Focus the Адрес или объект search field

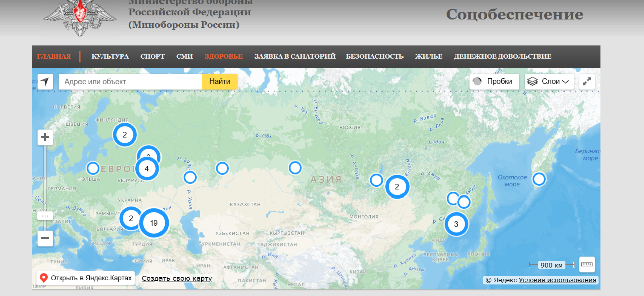click(130, 82)
